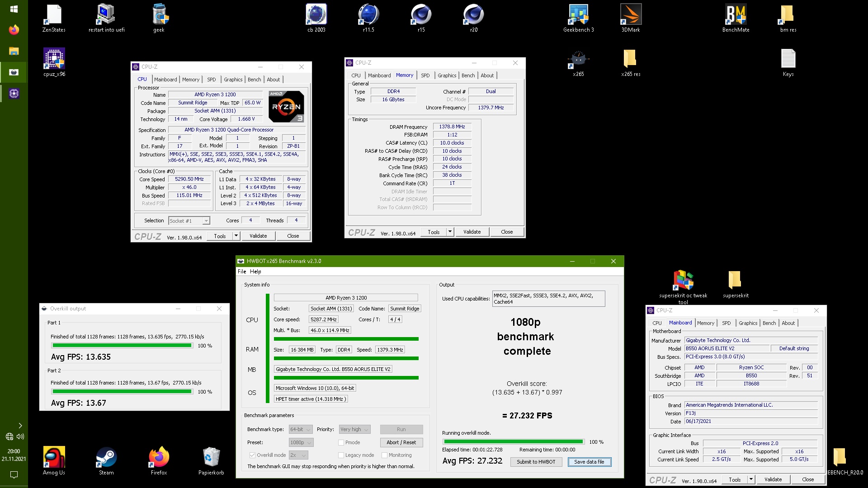
Task: Open the Papierkorb recycle bin
Action: pos(211,461)
